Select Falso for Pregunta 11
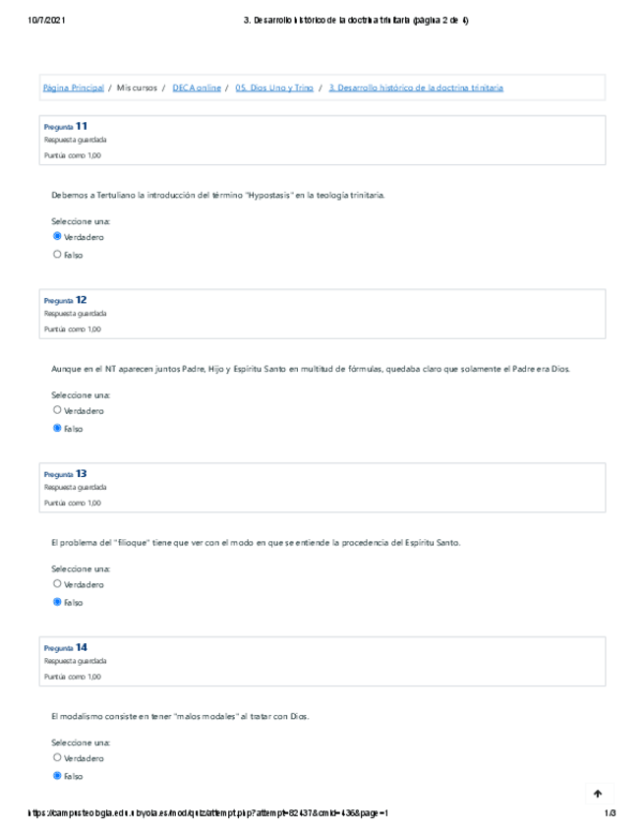The height and width of the screenshot is (834, 644). click(57, 255)
